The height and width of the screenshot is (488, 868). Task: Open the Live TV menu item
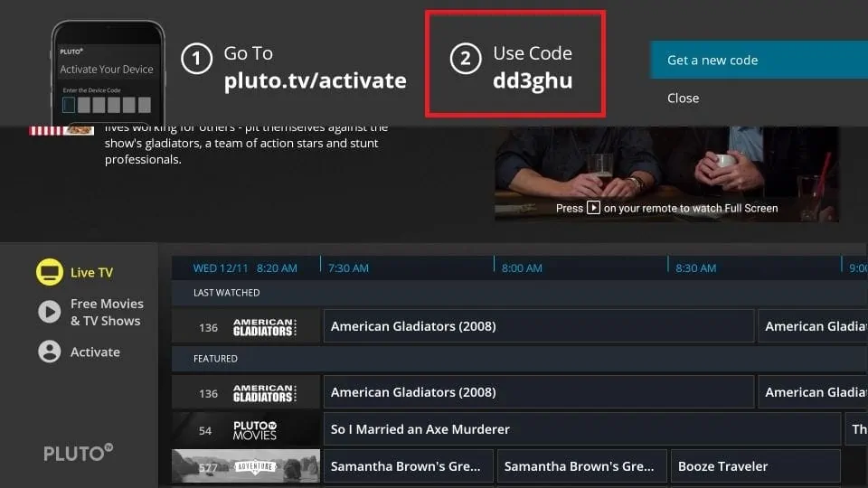[x=91, y=272]
